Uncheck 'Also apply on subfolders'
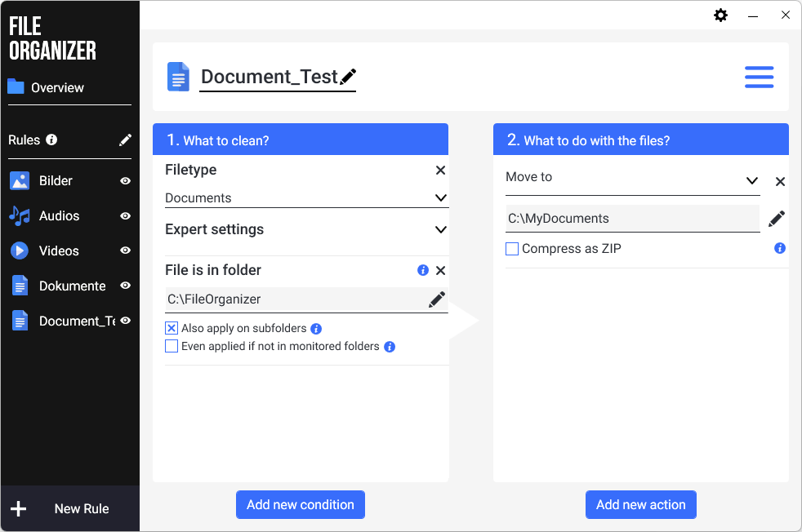This screenshot has width=802, height=532. [172, 329]
